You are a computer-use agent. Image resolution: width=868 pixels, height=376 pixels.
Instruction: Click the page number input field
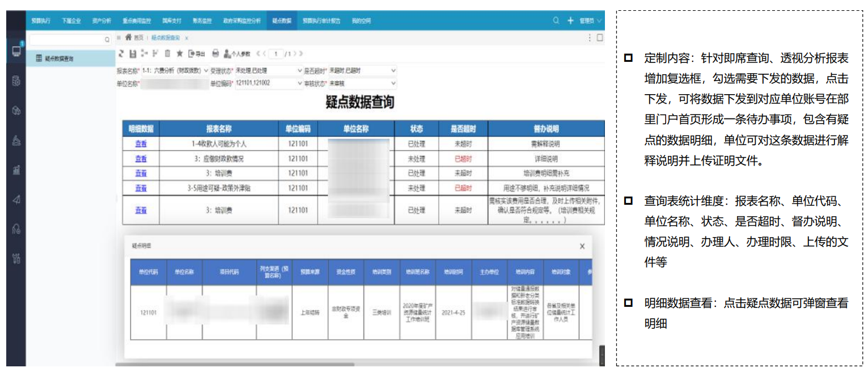click(x=276, y=54)
